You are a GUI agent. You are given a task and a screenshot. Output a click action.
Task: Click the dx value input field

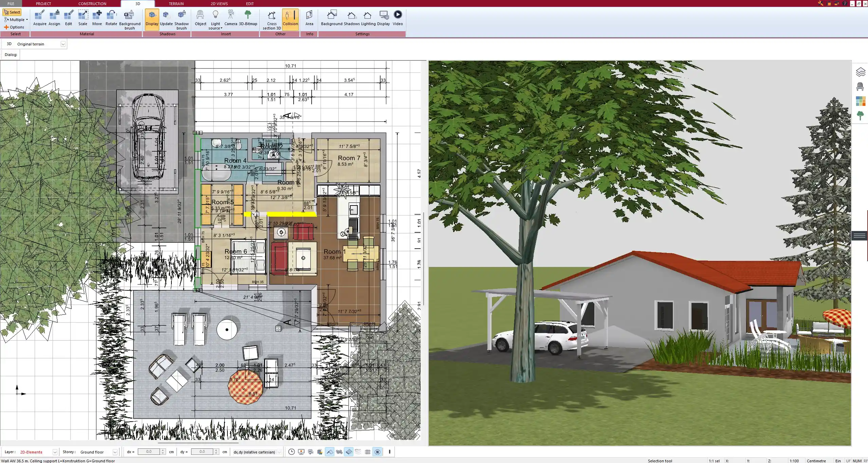click(149, 452)
